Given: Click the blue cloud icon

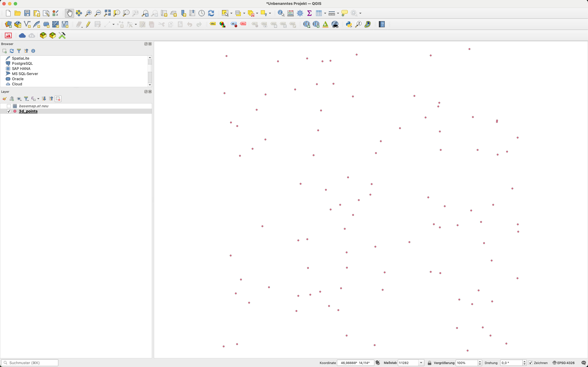Looking at the screenshot, I should (x=22, y=36).
